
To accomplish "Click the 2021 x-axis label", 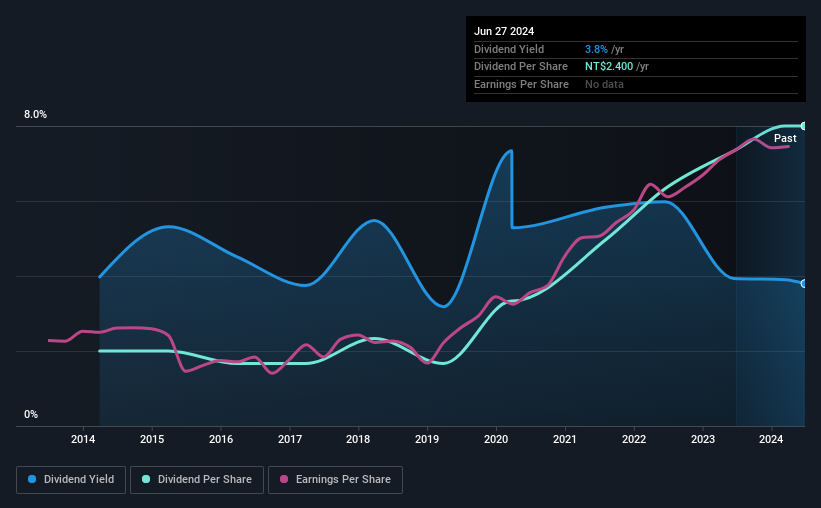I will tap(565, 439).
